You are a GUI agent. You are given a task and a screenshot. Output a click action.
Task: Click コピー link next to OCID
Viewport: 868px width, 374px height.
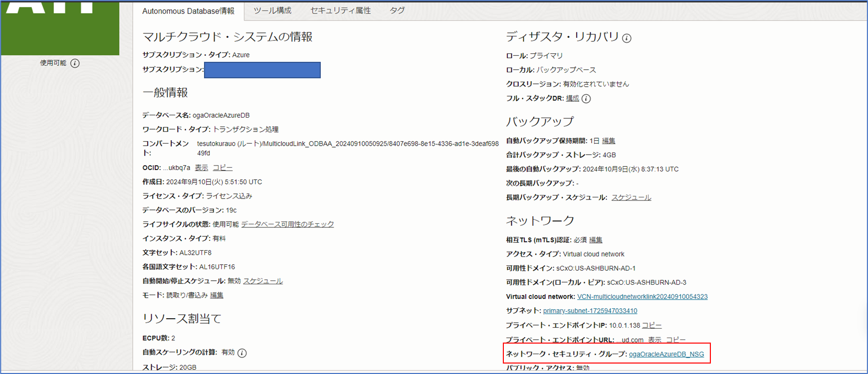click(222, 168)
